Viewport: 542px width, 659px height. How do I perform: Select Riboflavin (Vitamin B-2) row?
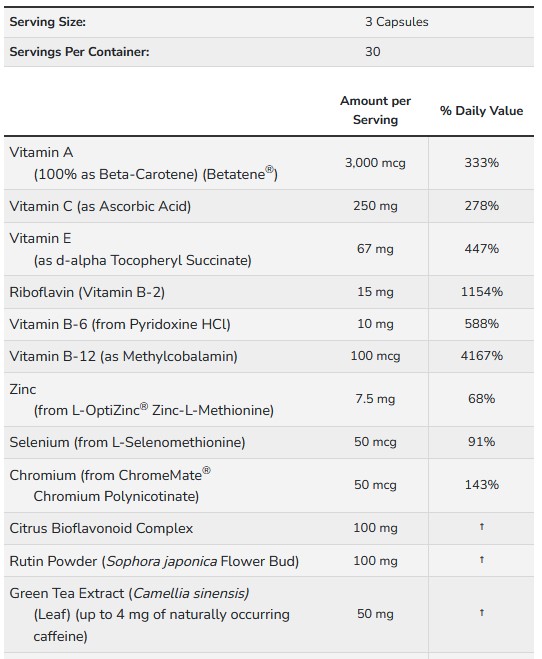pos(269,292)
